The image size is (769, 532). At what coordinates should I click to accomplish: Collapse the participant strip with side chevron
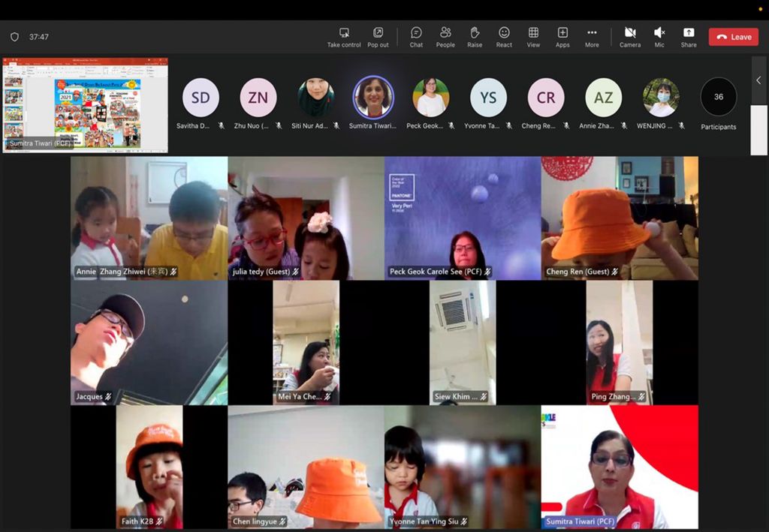click(x=758, y=80)
